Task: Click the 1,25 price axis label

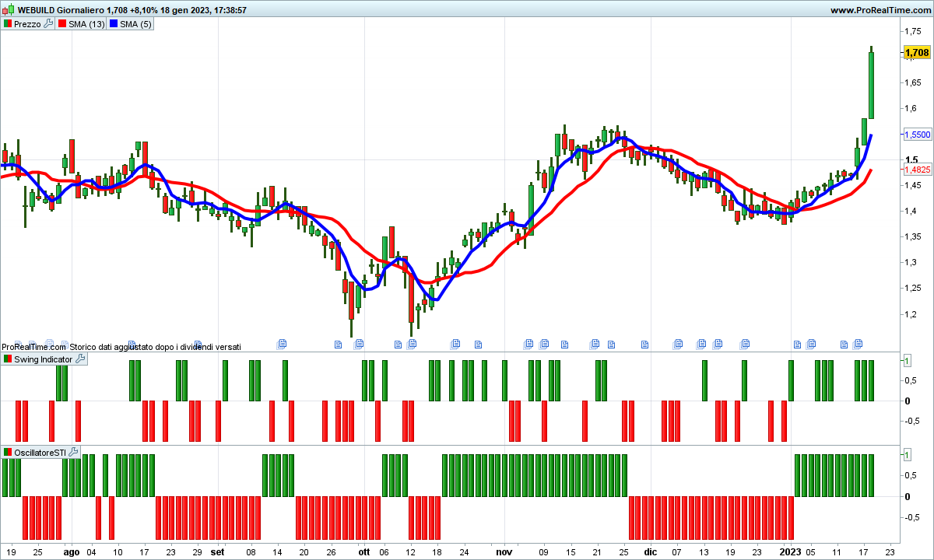Action: click(912, 289)
